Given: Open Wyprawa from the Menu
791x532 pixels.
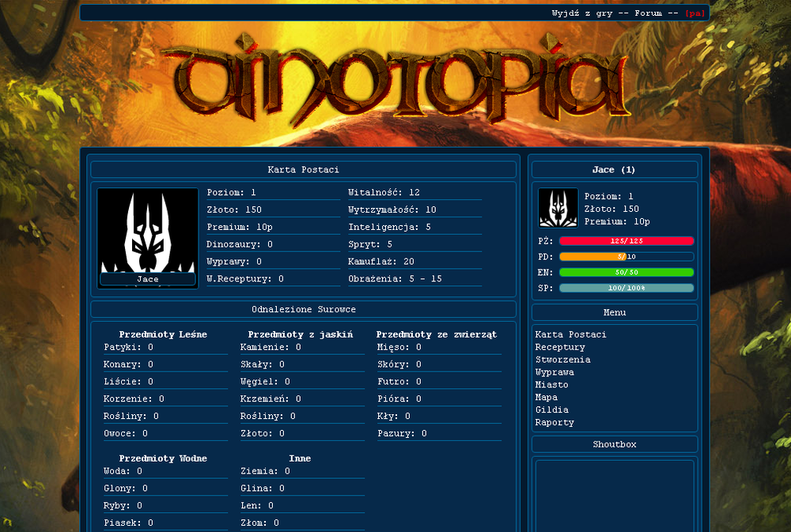Looking at the screenshot, I should [x=554, y=372].
